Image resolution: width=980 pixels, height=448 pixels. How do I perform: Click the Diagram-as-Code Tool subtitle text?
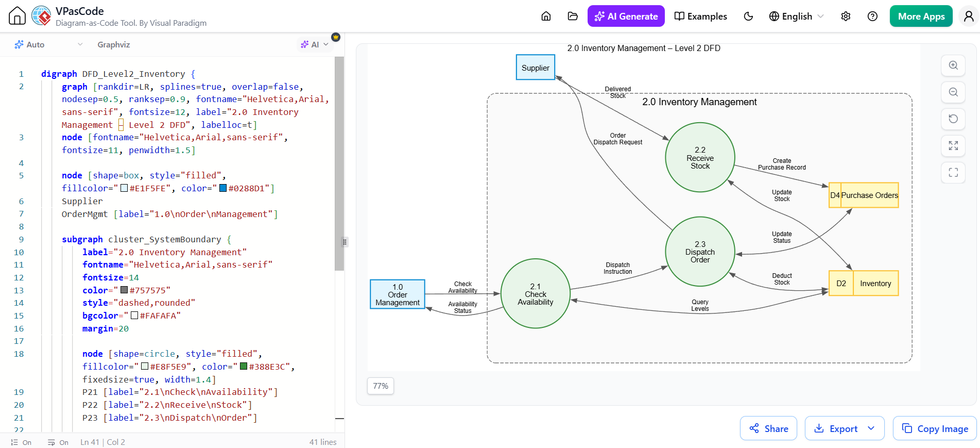(x=131, y=23)
